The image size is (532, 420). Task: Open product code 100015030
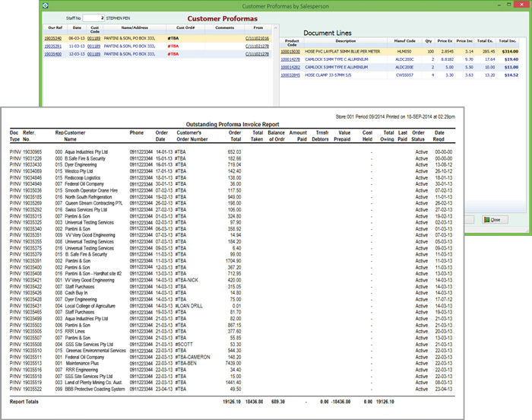click(x=290, y=52)
